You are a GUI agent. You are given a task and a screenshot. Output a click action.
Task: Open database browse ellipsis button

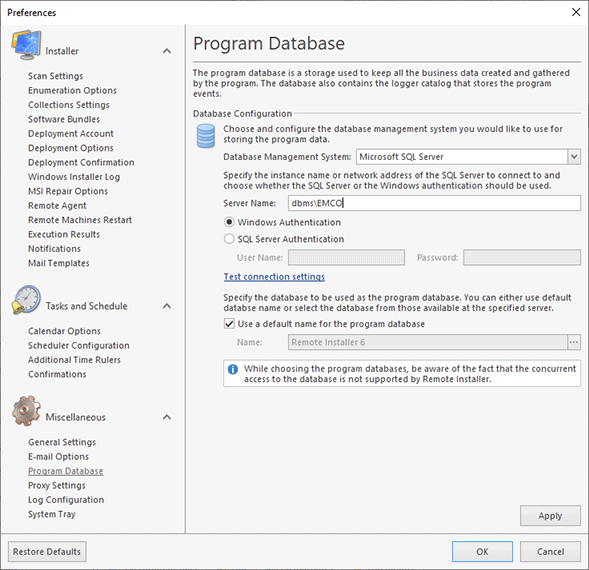click(574, 342)
